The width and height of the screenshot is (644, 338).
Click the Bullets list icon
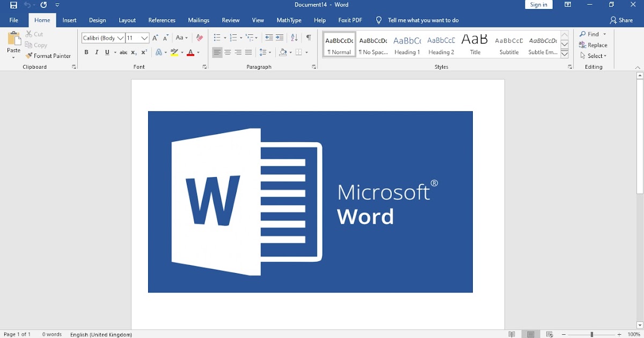pyautogui.click(x=217, y=38)
